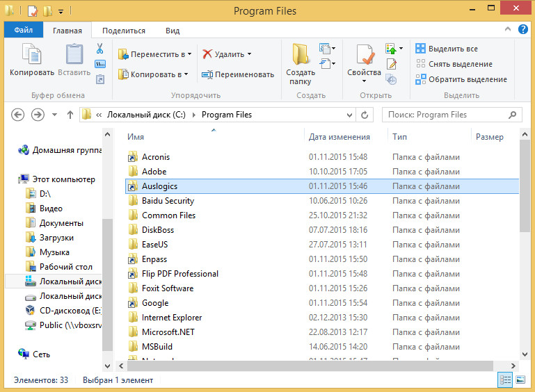Select the Acronis folder icon
The width and height of the screenshot is (535, 392).
click(132, 157)
